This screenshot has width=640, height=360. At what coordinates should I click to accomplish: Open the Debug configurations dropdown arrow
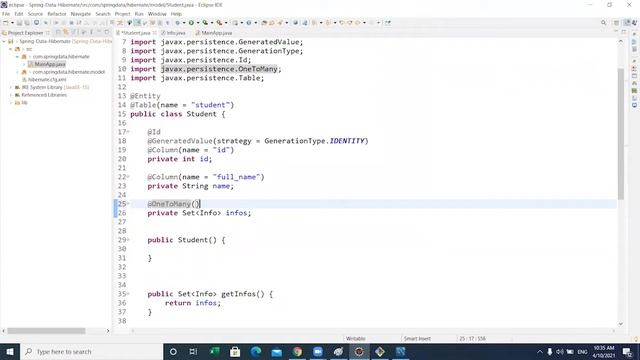(184, 23)
